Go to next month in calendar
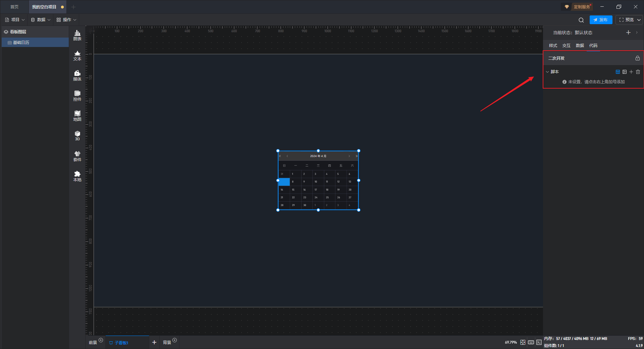 tap(349, 156)
